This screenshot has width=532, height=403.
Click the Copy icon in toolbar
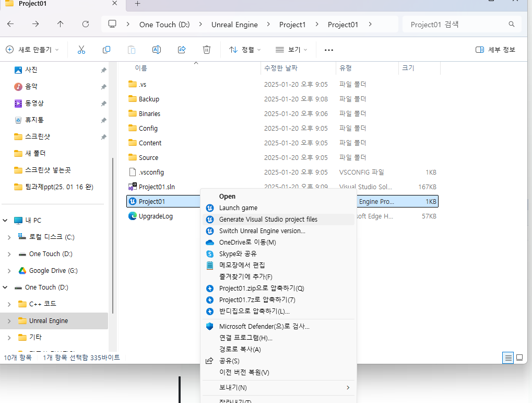(106, 50)
